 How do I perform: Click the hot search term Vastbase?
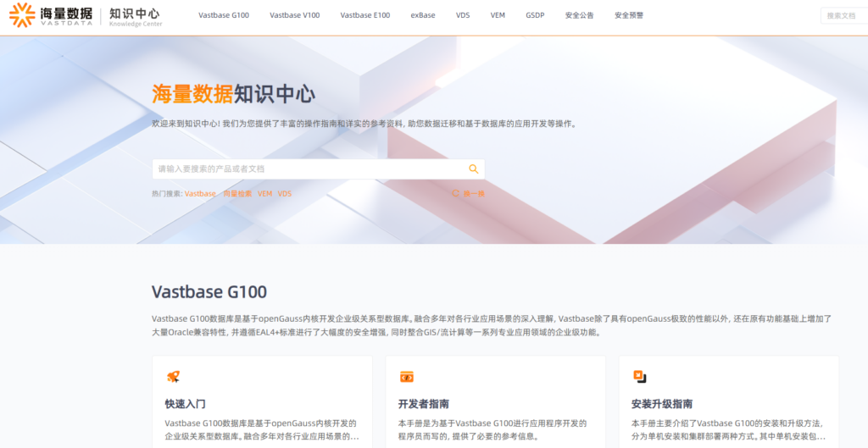tap(200, 194)
